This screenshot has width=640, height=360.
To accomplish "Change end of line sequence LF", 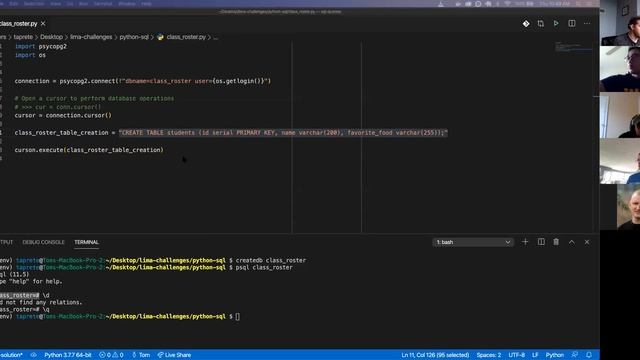I will tap(535, 355).
